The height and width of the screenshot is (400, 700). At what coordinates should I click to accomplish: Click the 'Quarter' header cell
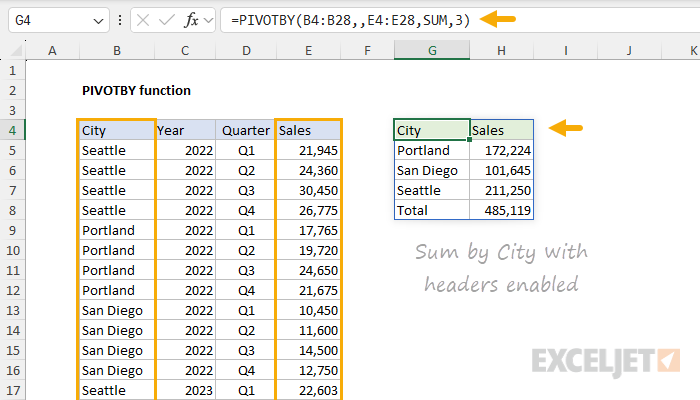246,130
